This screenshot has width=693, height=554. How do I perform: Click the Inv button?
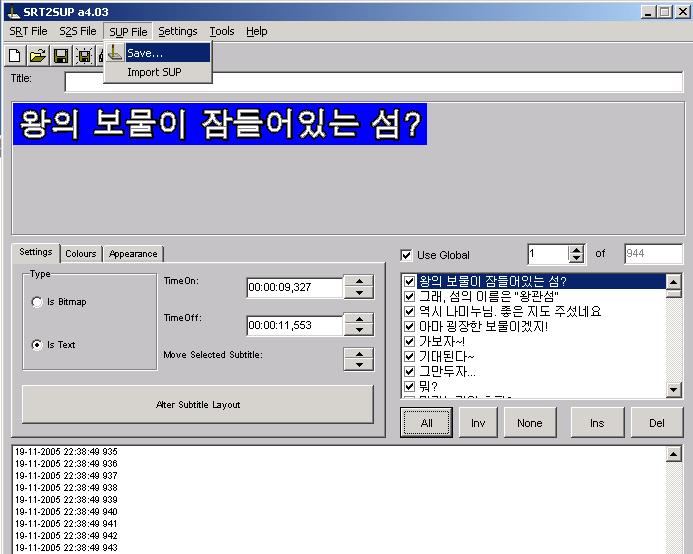(478, 423)
